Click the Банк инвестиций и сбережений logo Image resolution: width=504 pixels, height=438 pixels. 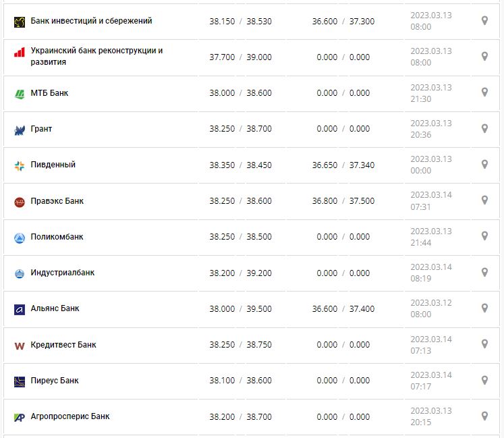point(20,22)
